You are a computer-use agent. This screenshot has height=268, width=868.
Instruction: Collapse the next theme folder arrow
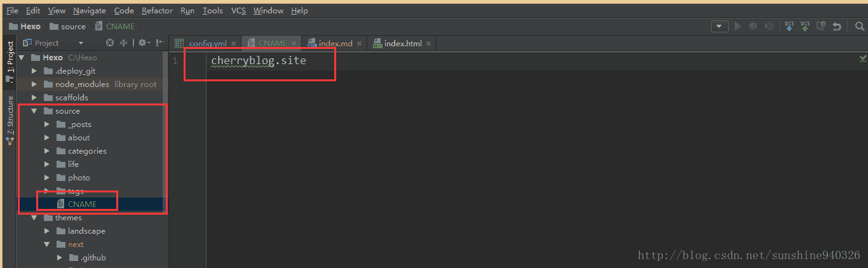(47, 244)
